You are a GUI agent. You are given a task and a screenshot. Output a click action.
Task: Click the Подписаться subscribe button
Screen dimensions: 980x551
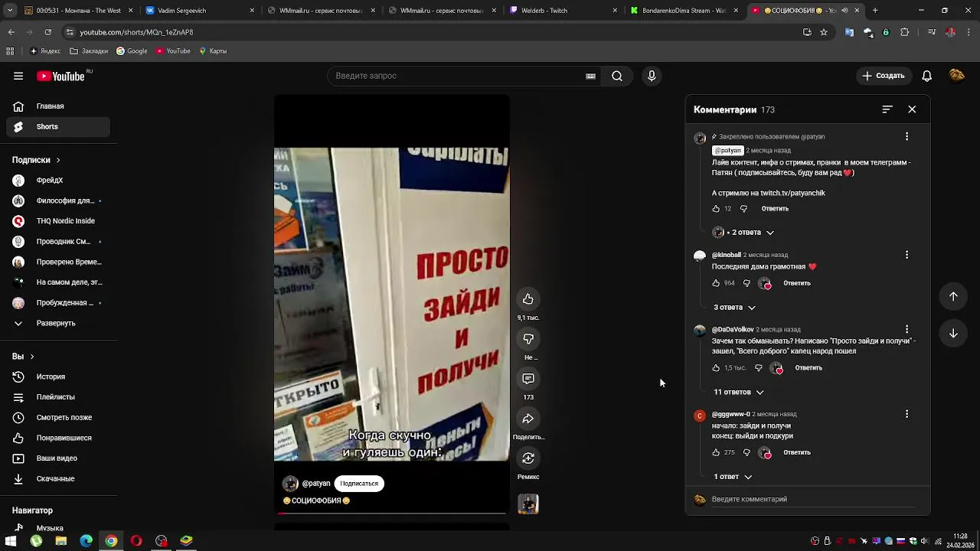pos(359,484)
